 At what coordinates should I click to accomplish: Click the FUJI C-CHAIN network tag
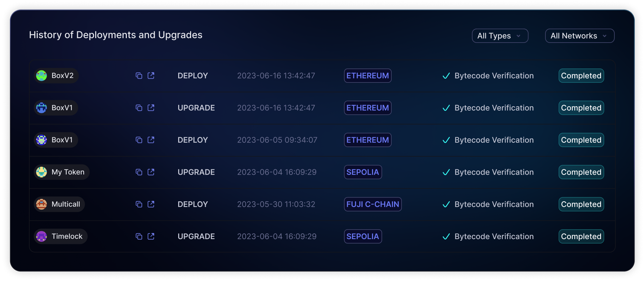(373, 204)
